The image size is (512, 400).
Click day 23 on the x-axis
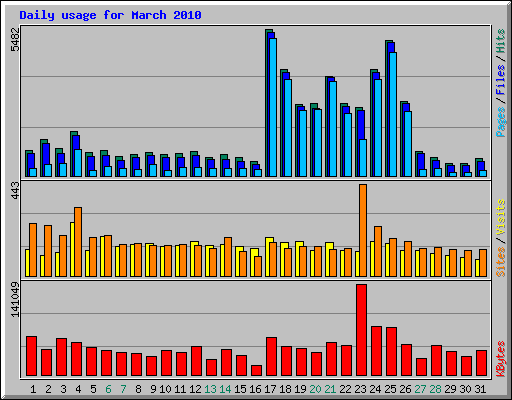coord(360,389)
